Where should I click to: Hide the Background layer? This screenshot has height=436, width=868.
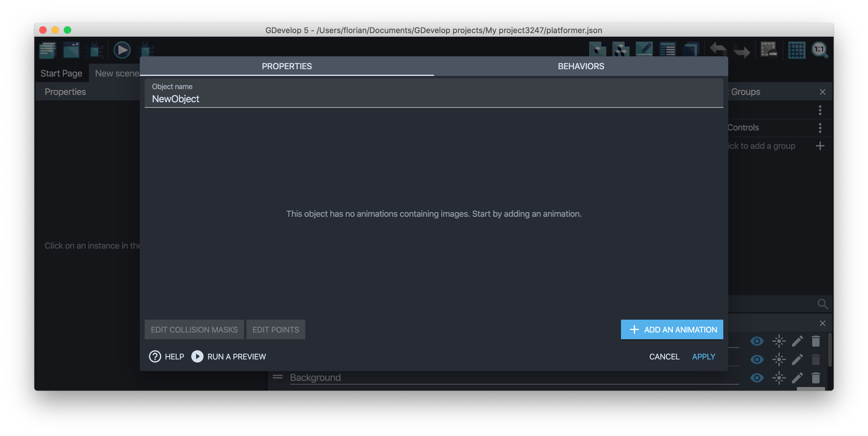tap(757, 378)
